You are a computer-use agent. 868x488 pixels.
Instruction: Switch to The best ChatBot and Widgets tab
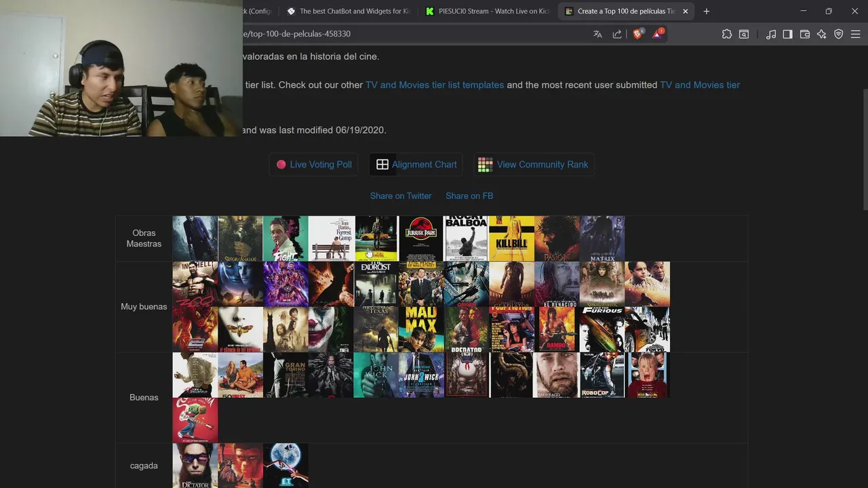[349, 11]
